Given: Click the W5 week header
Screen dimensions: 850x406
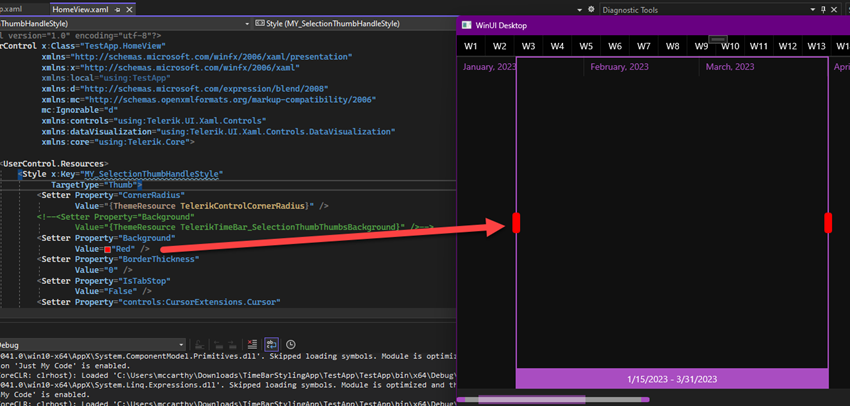Looking at the screenshot, I should coord(586,46).
